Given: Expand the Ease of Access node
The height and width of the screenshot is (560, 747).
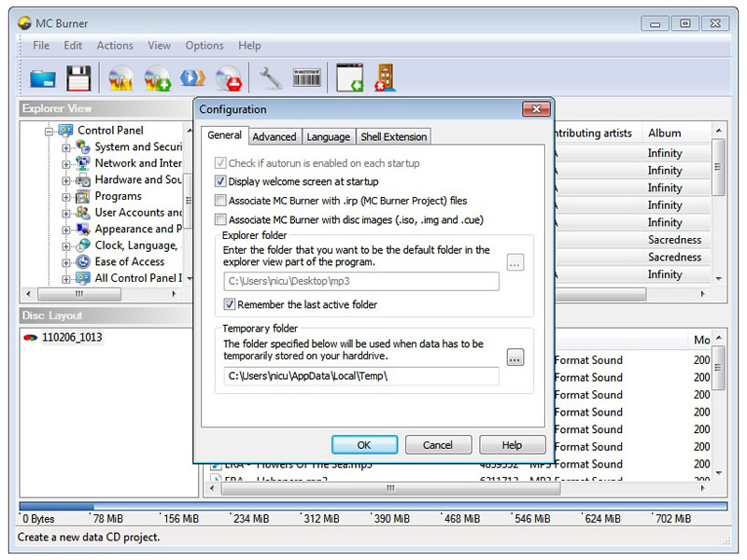Looking at the screenshot, I should [65, 263].
